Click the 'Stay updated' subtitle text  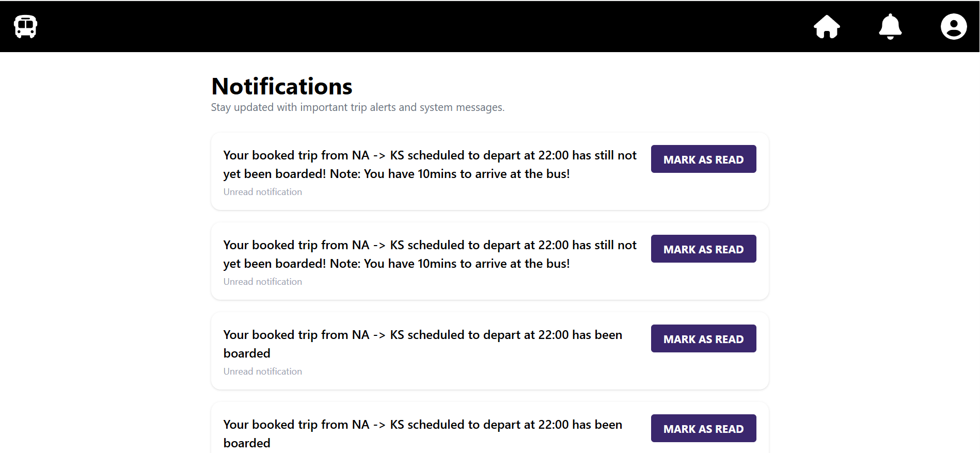[x=357, y=107]
